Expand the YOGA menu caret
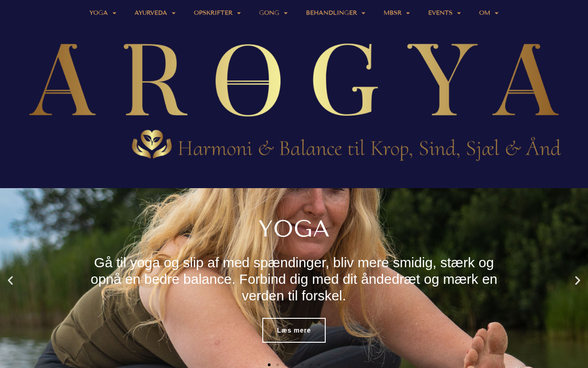This screenshot has width=588, height=368. click(x=114, y=13)
